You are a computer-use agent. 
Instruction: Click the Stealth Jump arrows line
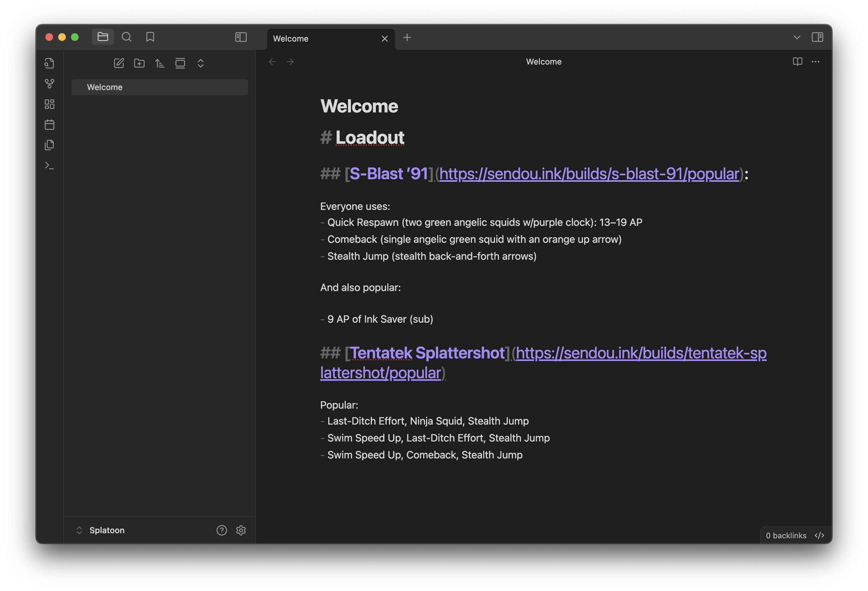pos(432,257)
